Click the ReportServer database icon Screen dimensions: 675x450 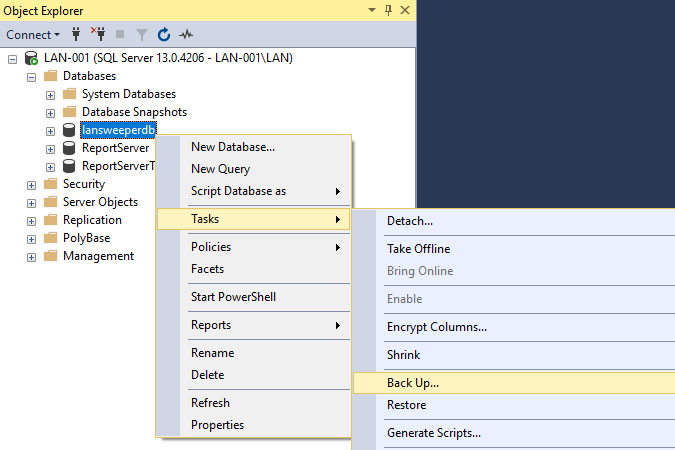click(69, 148)
